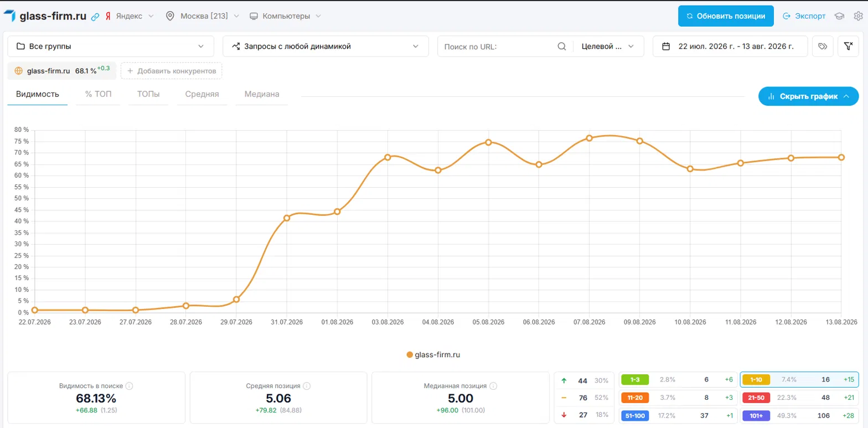Open the Москва [213] region dropdown

[203, 16]
